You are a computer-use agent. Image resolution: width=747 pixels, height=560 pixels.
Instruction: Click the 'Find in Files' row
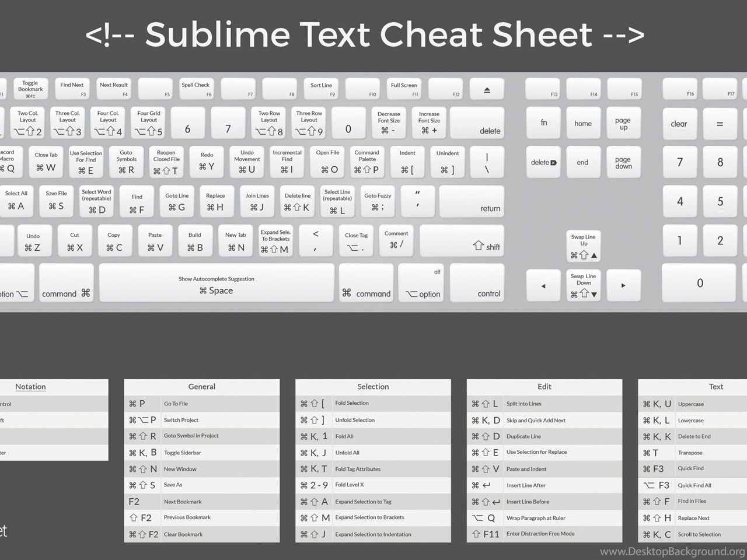click(x=692, y=501)
